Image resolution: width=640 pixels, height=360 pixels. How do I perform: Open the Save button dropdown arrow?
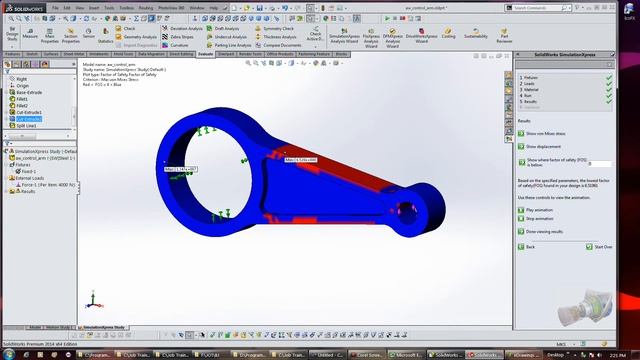pyautogui.click(x=265, y=8)
